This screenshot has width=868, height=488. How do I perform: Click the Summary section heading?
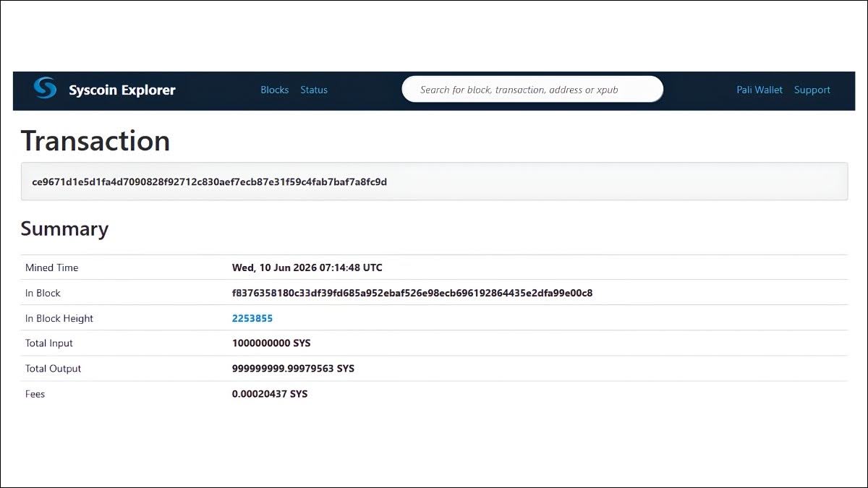(x=64, y=229)
